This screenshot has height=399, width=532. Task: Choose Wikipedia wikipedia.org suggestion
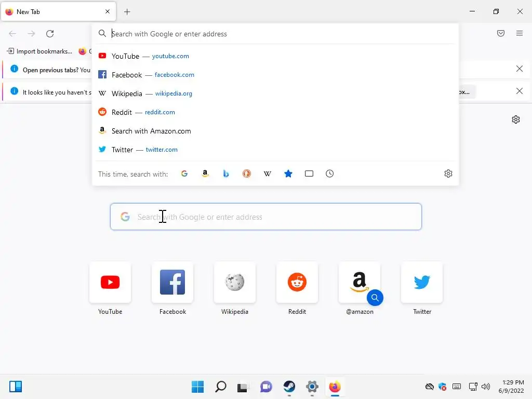click(275, 94)
